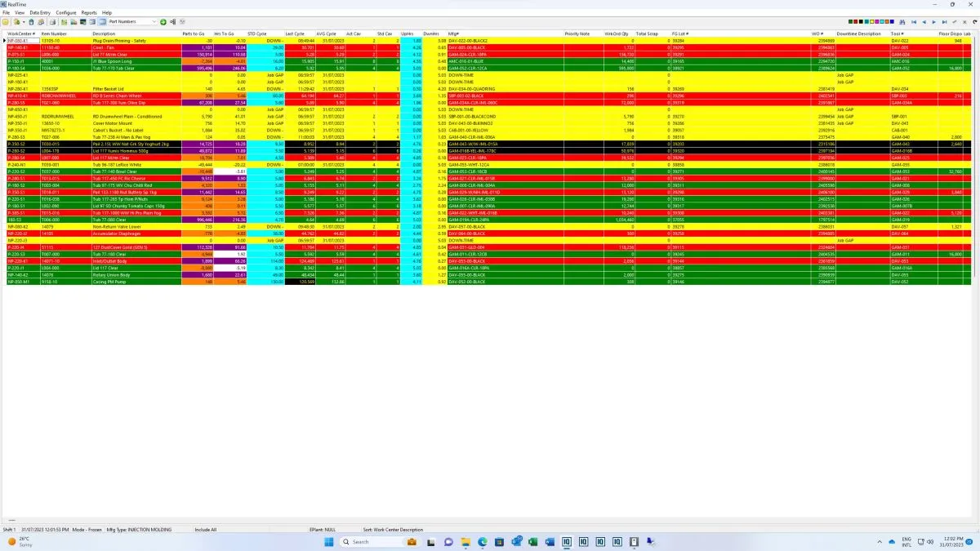Open the Data Entry menu
The width and height of the screenshot is (980, 551).
click(x=39, y=13)
